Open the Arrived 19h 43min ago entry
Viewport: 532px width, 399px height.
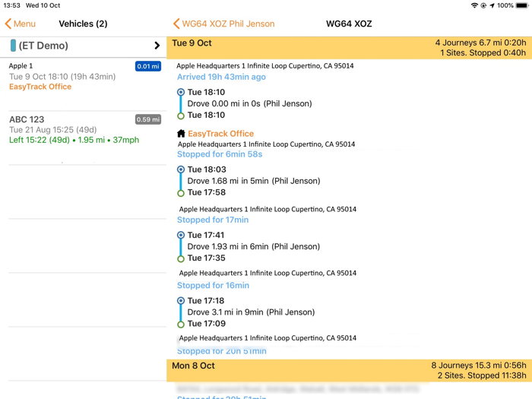tap(221, 77)
